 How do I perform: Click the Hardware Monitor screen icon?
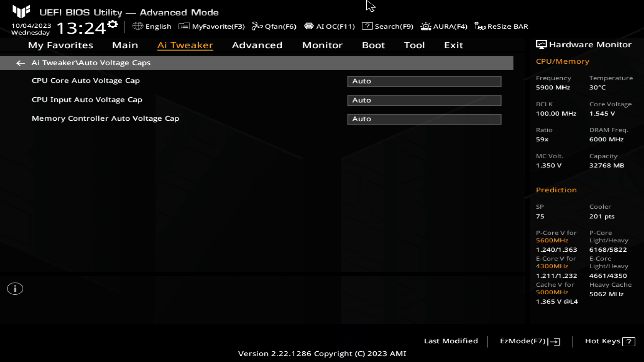pyautogui.click(x=541, y=45)
